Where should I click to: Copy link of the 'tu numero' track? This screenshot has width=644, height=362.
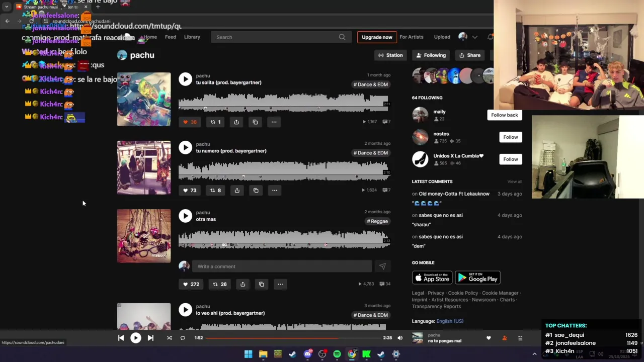[256, 190]
